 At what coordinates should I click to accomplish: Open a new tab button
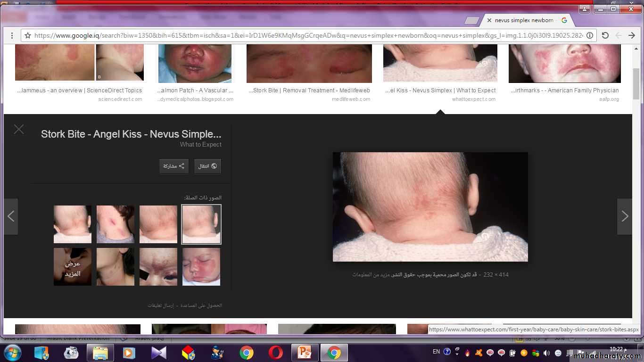pos(471,20)
